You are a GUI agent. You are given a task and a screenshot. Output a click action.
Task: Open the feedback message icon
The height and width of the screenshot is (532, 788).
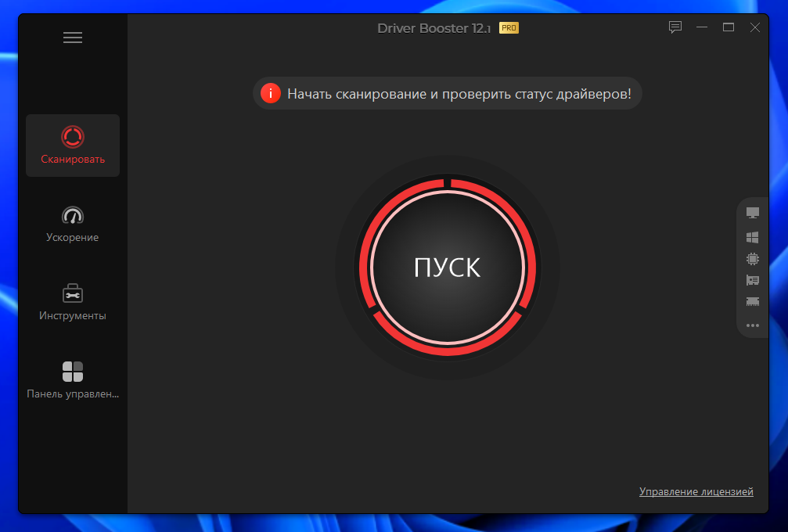pyautogui.click(x=675, y=27)
